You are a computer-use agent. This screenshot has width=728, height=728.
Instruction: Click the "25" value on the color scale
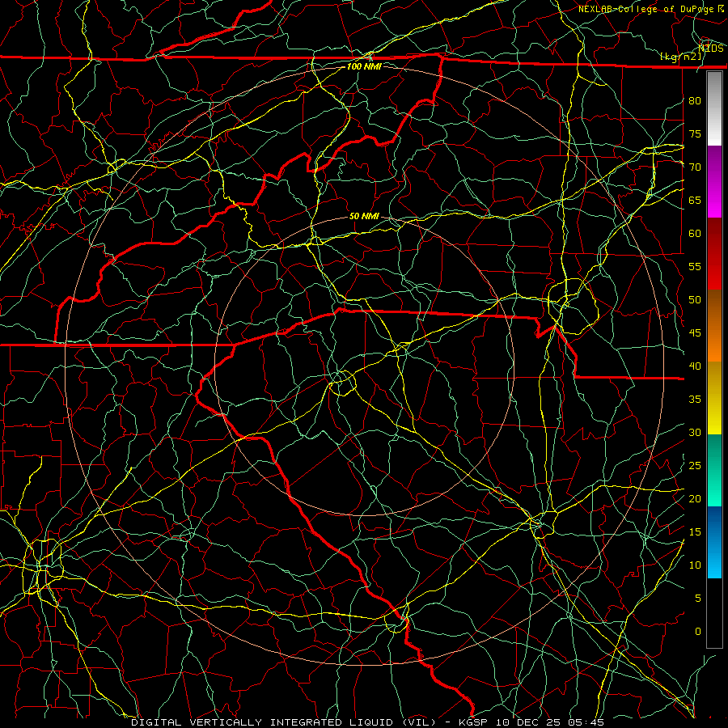pyautogui.click(x=695, y=466)
